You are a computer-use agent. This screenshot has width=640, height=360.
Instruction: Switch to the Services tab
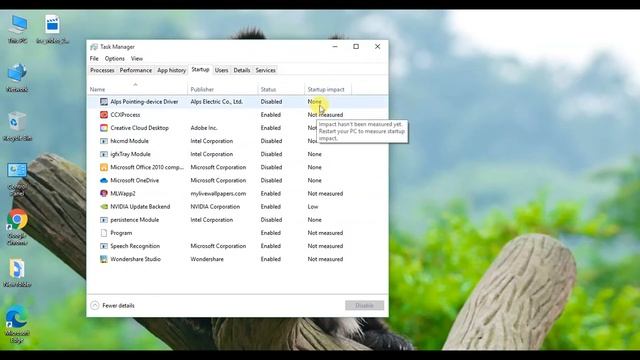click(x=265, y=70)
